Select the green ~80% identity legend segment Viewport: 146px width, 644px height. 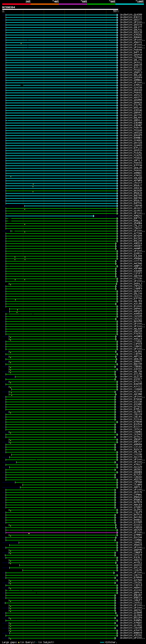(x=101, y=4)
